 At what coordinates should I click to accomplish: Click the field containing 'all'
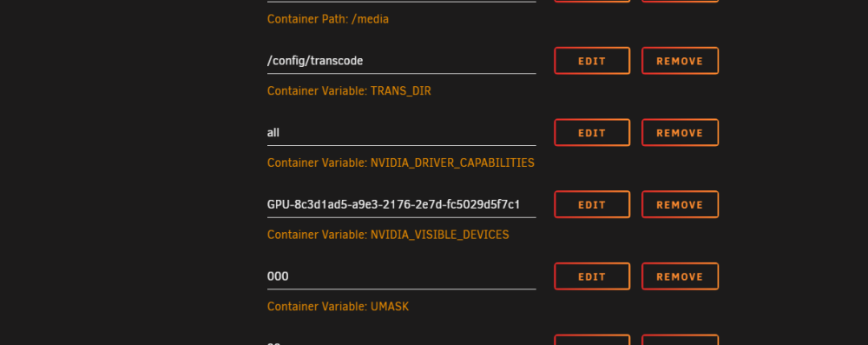401,133
